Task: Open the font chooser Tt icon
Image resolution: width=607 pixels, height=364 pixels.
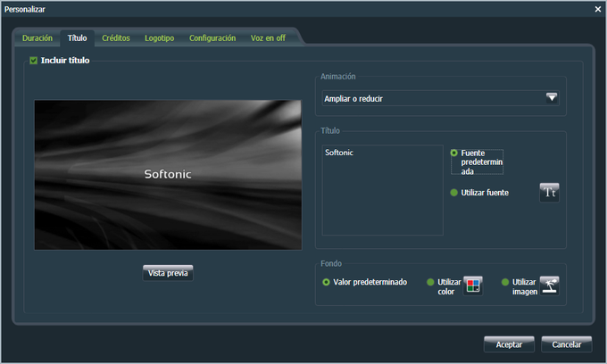Action: tap(549, 192)
